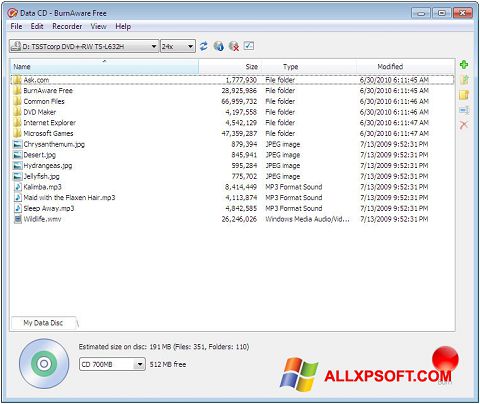Click the yellow new folder icon in the sidebar
480x404 pixels.
[464, 95]
